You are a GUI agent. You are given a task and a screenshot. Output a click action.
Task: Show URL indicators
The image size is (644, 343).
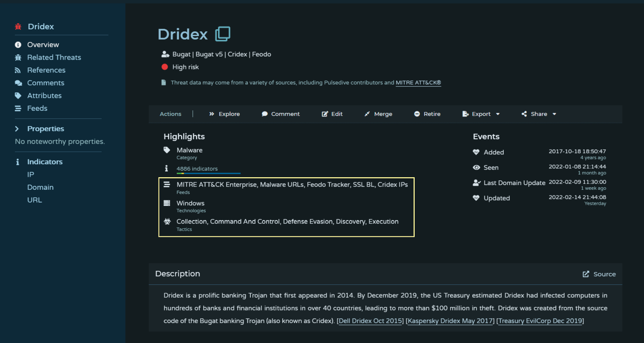(34, 200)
